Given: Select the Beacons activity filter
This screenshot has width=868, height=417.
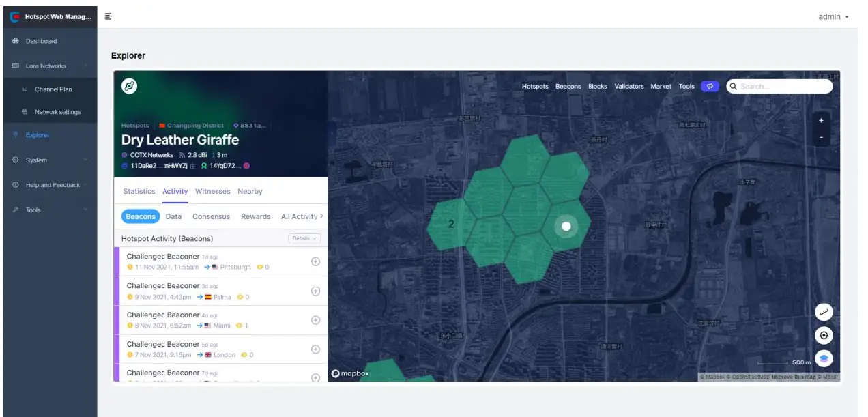Looking at the screenshot, I should 141,216.
